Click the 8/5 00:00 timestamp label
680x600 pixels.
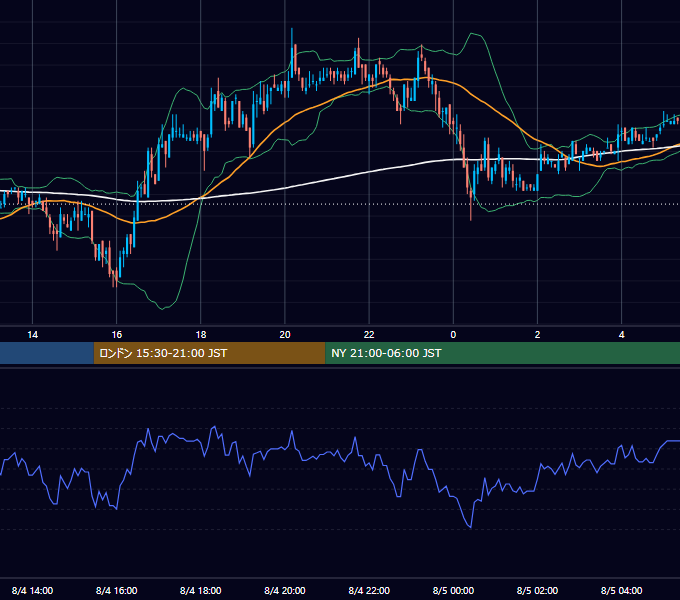(x=453, y=590)
